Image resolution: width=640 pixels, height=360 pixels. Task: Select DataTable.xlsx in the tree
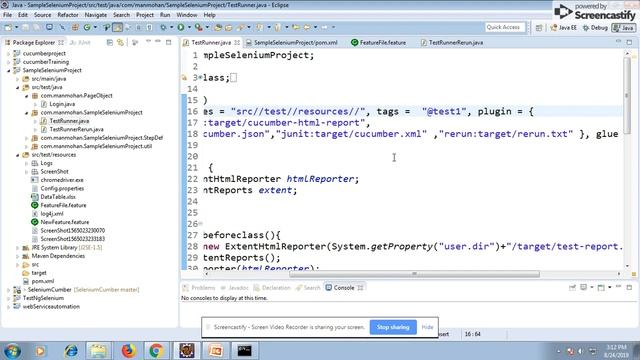(x=58, y=197)
